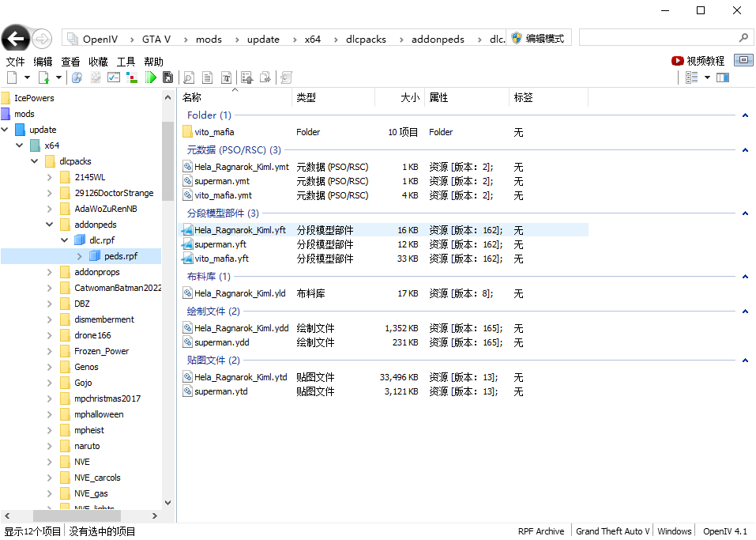756x540 pixels.
Task: Click the window layout icon beside 视频教程
Action: [x=743, y=60]
